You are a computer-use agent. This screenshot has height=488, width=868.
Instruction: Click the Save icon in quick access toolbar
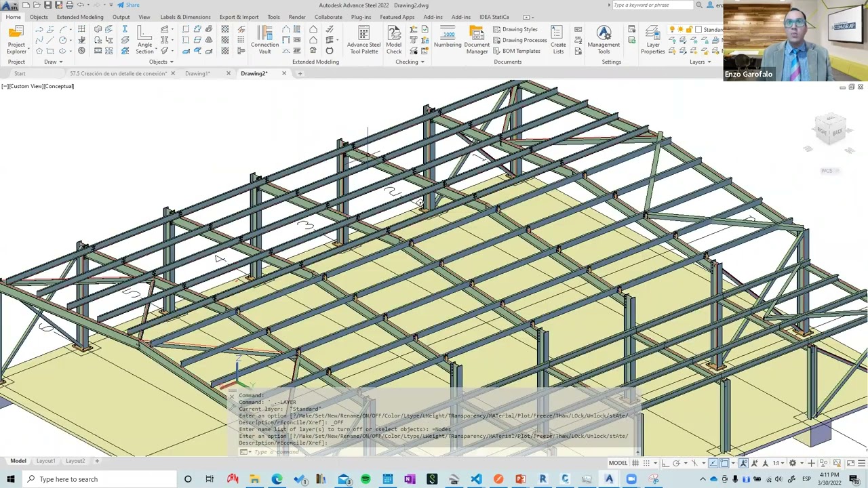pos(47,5)
